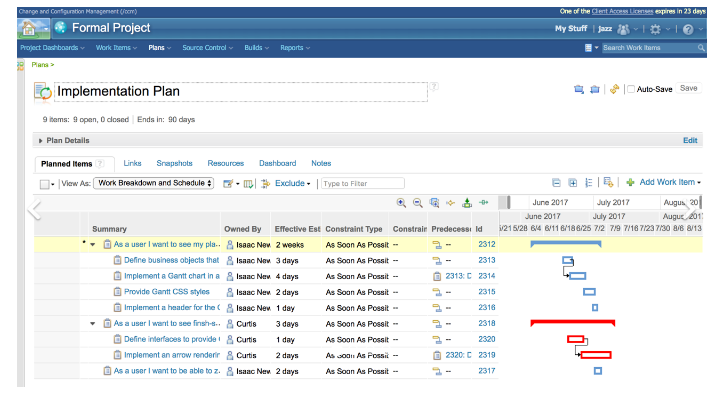
Task: Open the settings gear in the banner
Action: (x=655, y=29)
